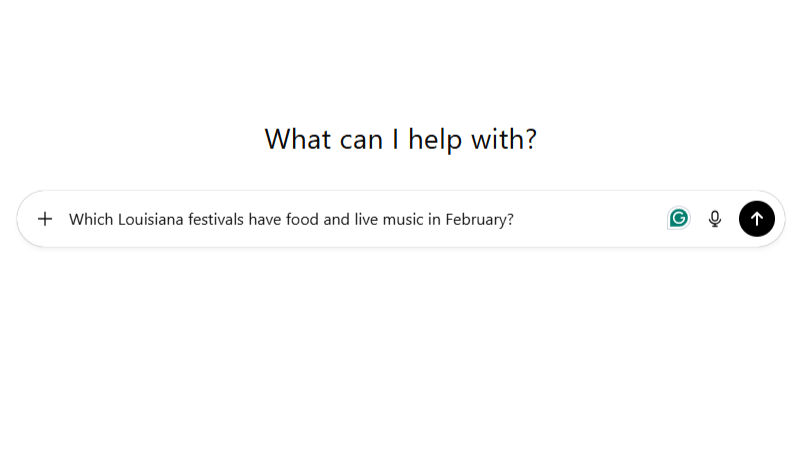Screen dimensions: 799x449
Task: Activate the mic button in the prompt bar
Action: (x=715, y=219)
